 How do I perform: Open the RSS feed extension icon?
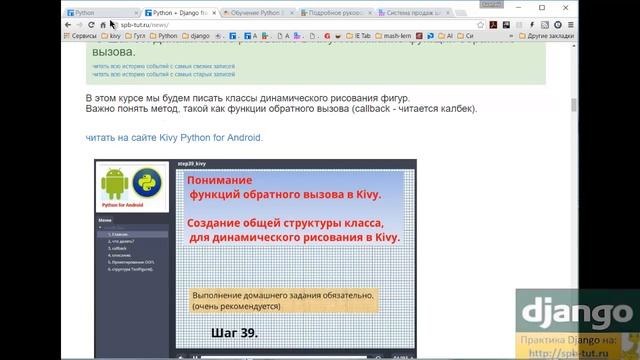tap(545, 25)
